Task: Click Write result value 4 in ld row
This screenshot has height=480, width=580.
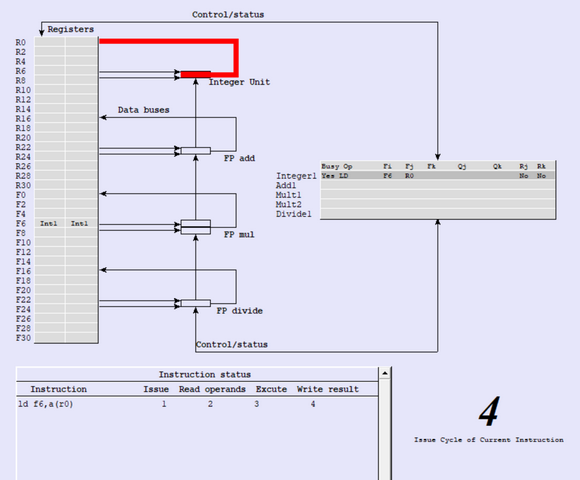Action: tap(313, 404)
